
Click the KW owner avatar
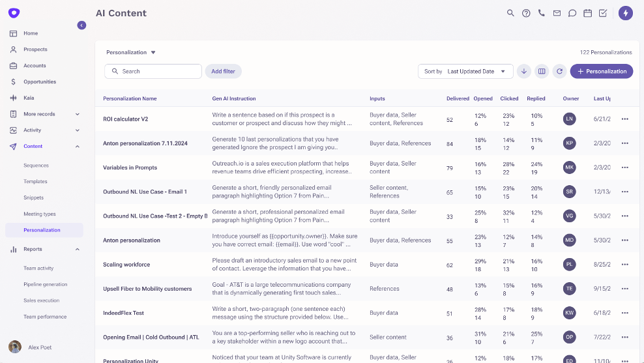569,313
